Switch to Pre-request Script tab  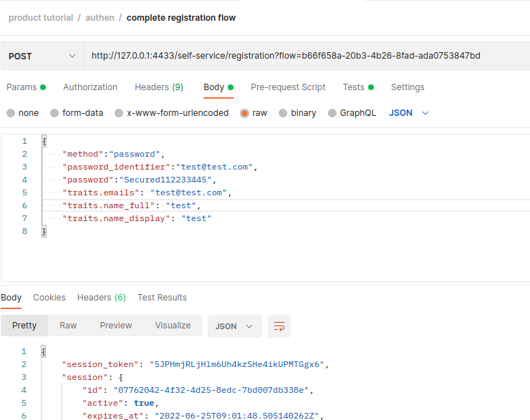[x=288, y=87]
